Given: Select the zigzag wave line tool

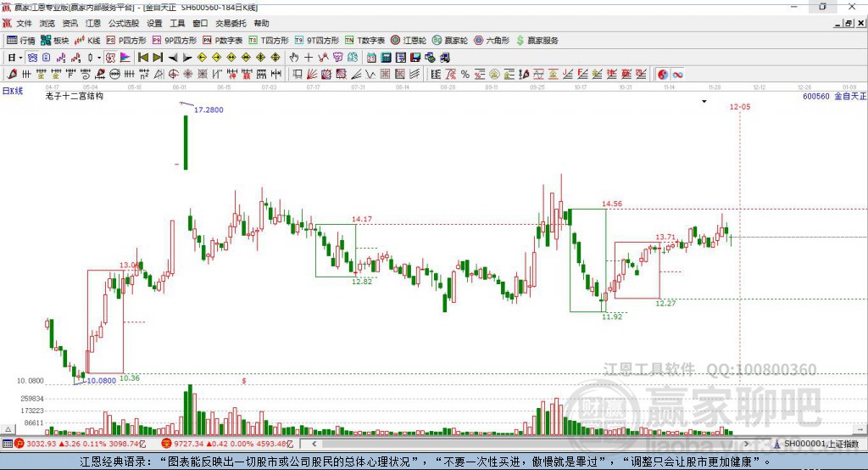Looking at the screenshot, I should coord(370,75).
